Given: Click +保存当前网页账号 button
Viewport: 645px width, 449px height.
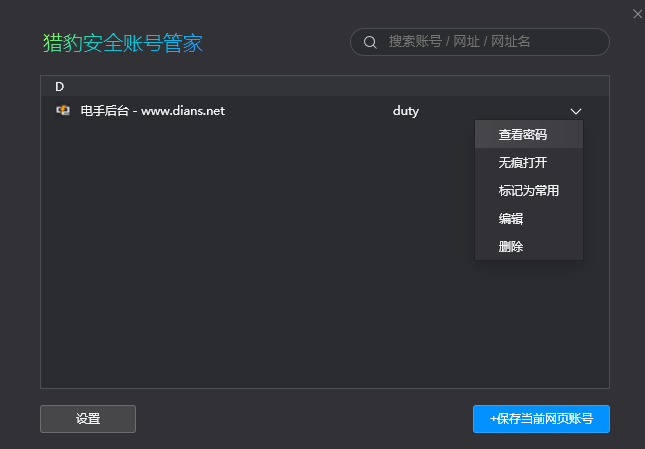Looking at the screenshot, I should pos(541,419).
